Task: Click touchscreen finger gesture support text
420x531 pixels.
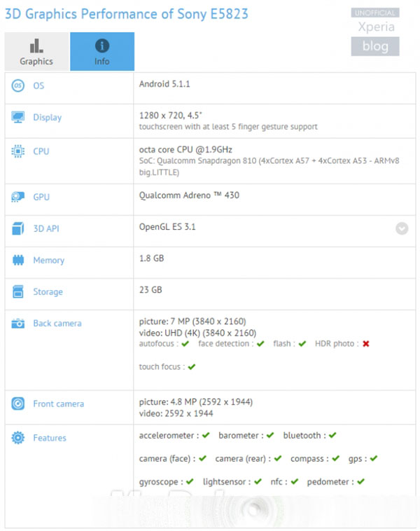Action: (228, 127)
